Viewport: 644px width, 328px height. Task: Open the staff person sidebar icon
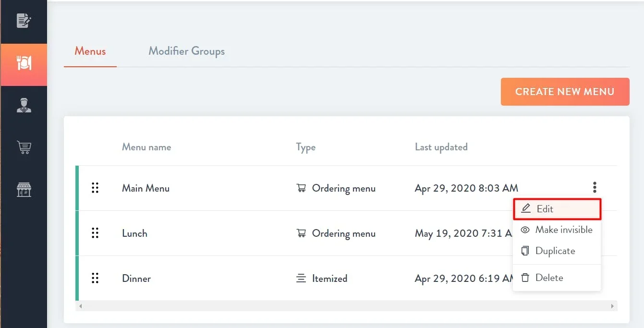coord(24,105)
